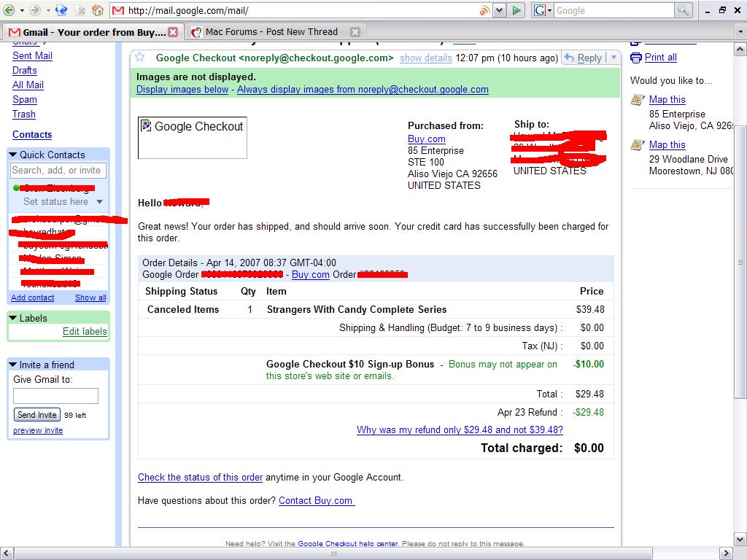Screen dimensions: 747x560
Task: Focus the Search, add, or invite field
Action: tap(58, 171)
